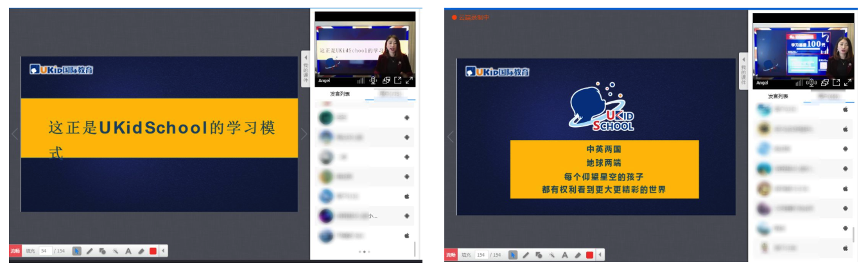Select the pointer tool in left screenshot toolbar
Screen dimensions: 868x276
(x=77, y=251)
